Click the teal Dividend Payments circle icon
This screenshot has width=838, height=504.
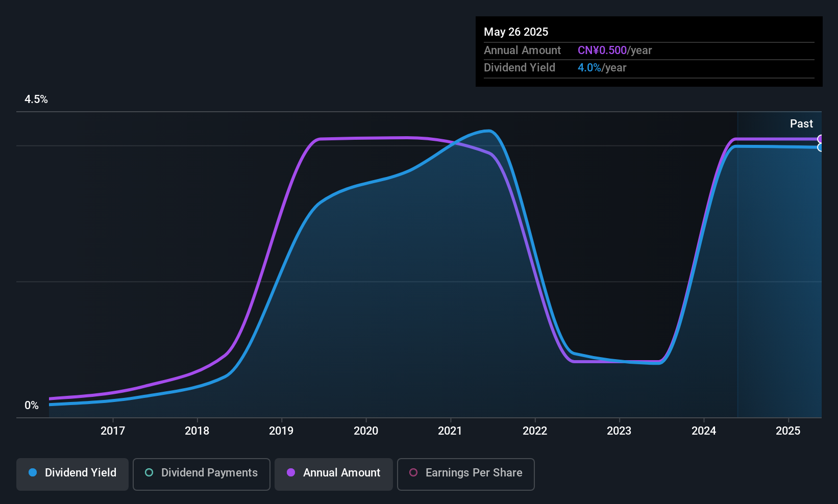[x=149, y=473]
